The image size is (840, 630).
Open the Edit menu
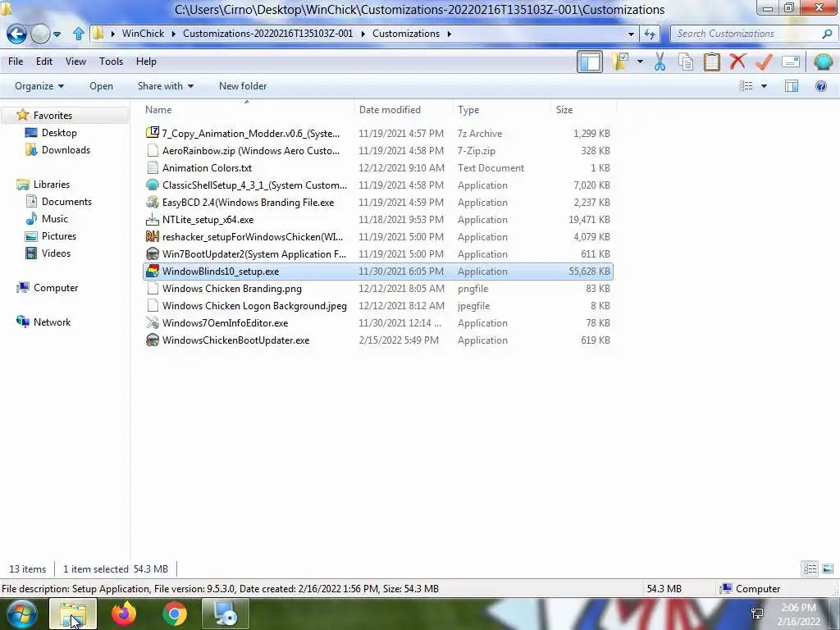click(44, 62)
